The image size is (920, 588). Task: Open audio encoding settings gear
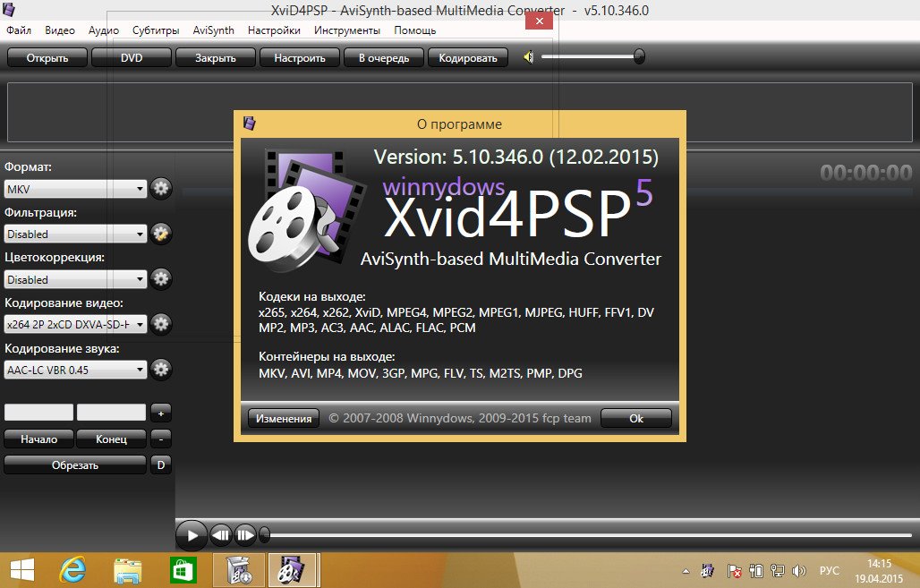pos(161,369)
